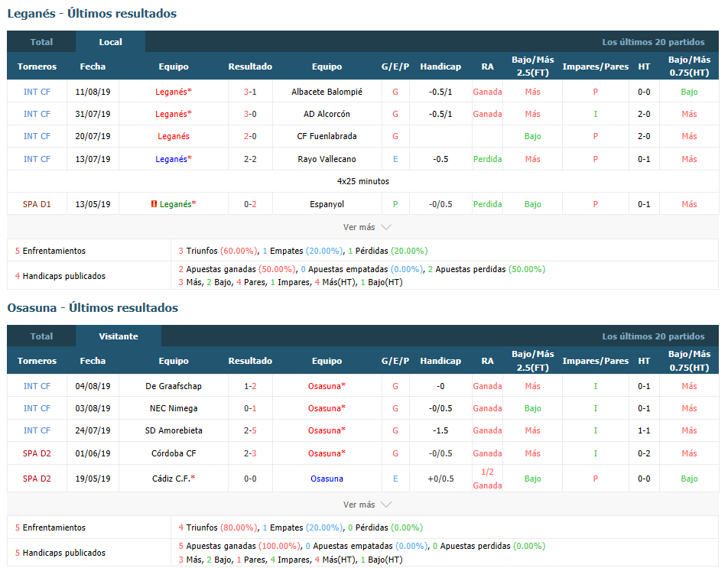
Task: Switch to Total tab in Osasuna table
Action: [41, 336]
